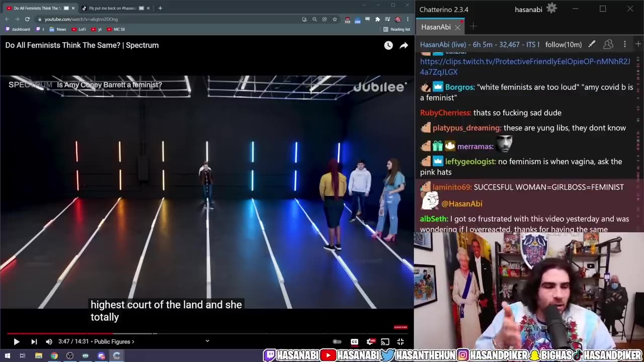
Task: Cast video with Play on TV icon
Action: pos(385,342)
